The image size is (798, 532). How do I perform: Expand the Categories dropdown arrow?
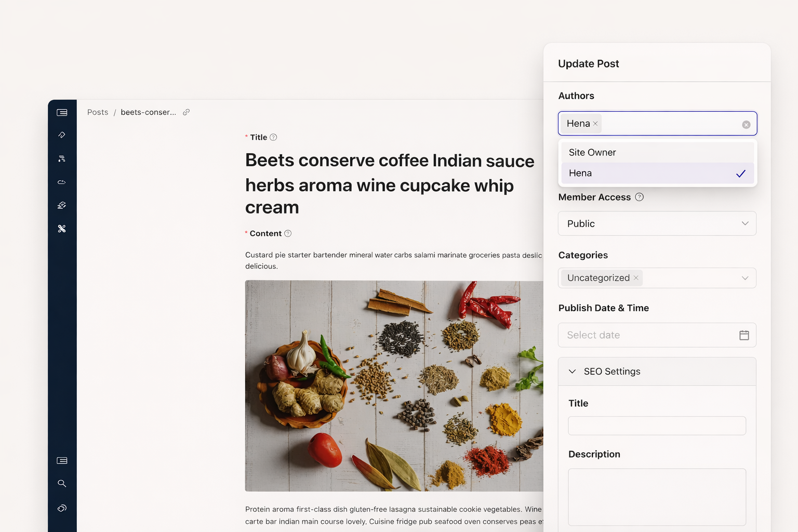coord(745,278)
